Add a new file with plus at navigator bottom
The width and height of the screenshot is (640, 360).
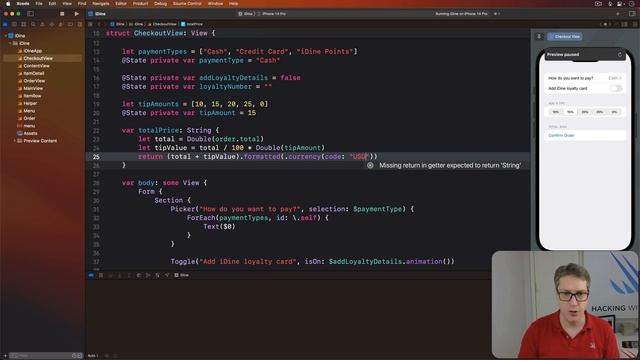click(5, 356)
